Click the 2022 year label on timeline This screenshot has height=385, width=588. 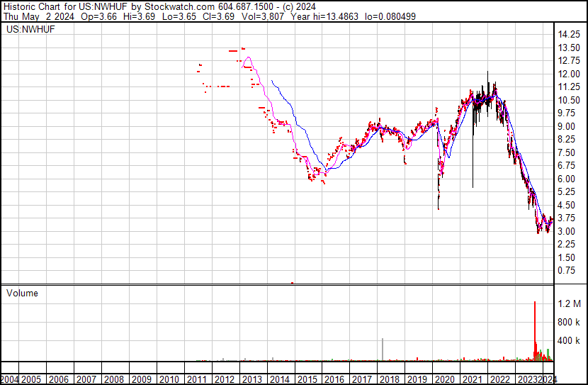pyautogui.click(x=500, y=379)
